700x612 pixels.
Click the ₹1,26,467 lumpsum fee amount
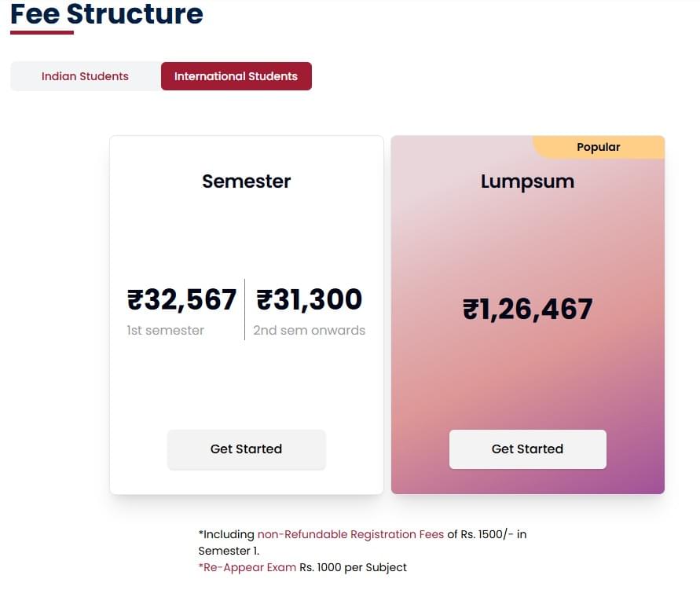[527, 309]
